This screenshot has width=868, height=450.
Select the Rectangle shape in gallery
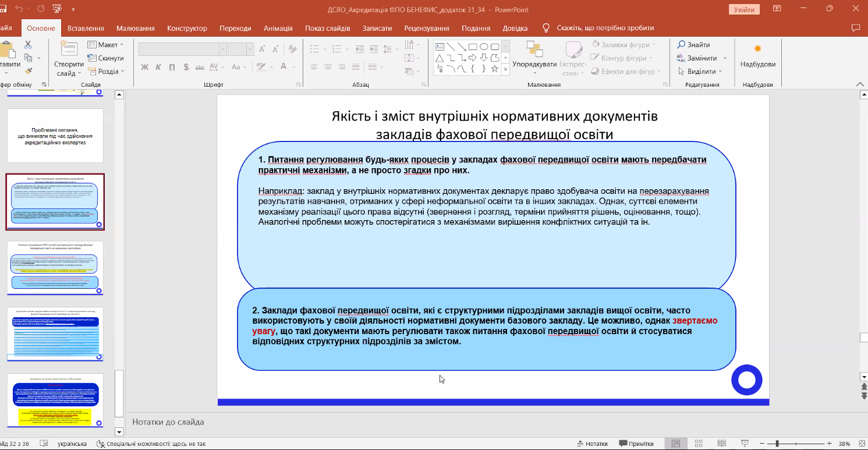tap(473, 47)
